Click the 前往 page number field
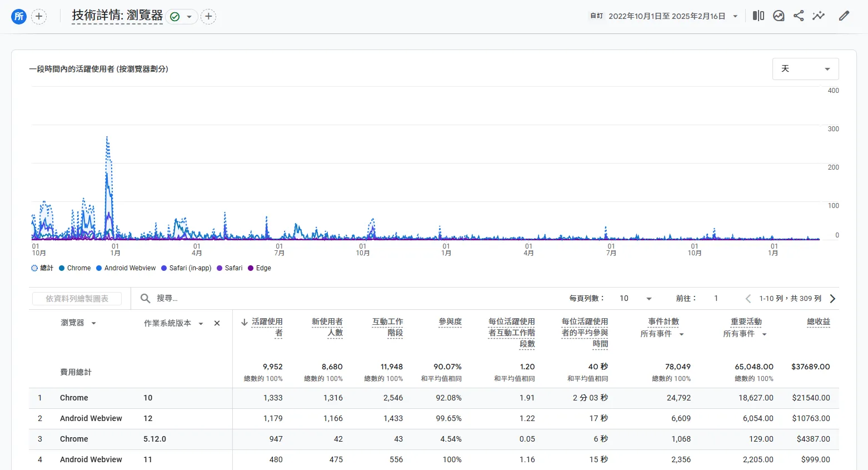868x470 pixels. tap(716, 299)
